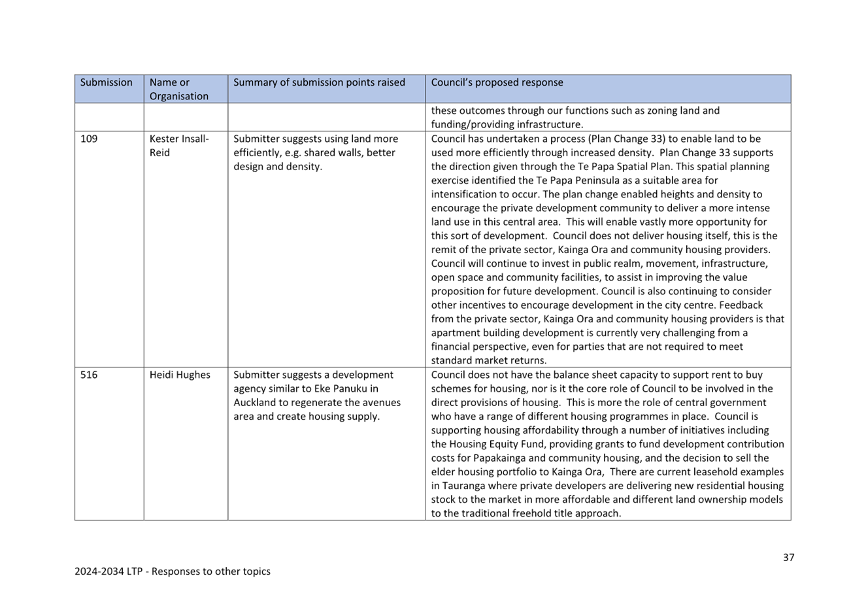Select line 'area and create housing supply.'

pos(307,417)
